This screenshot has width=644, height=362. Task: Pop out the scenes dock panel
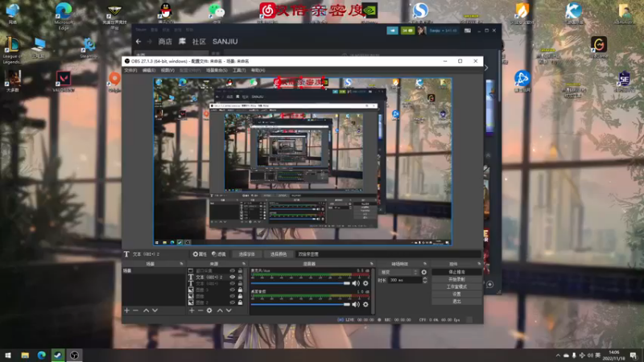tap(181, 264)
